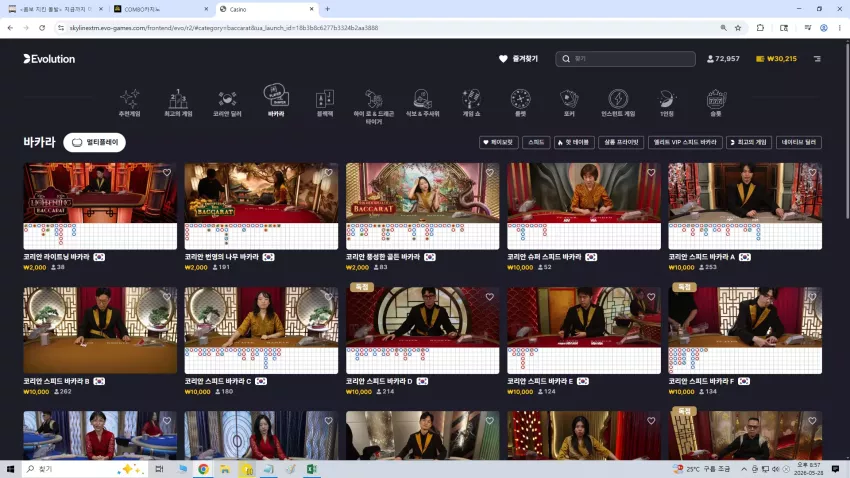
Task: Select the 바카라 category icon
Action: point(276,101)
